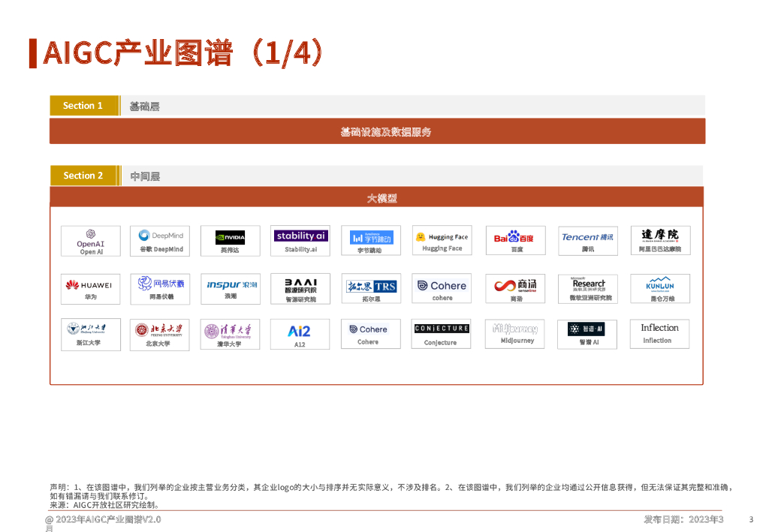Click the Tencent 腾讯 logo
Screen dimensions: 769x532
(x=587, y=237)
